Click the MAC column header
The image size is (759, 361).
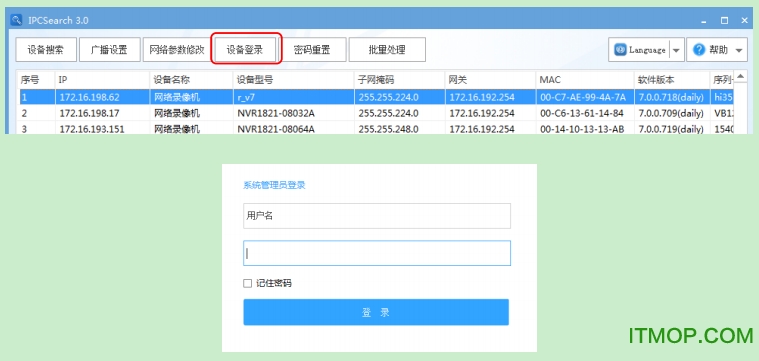coord(585,80)
